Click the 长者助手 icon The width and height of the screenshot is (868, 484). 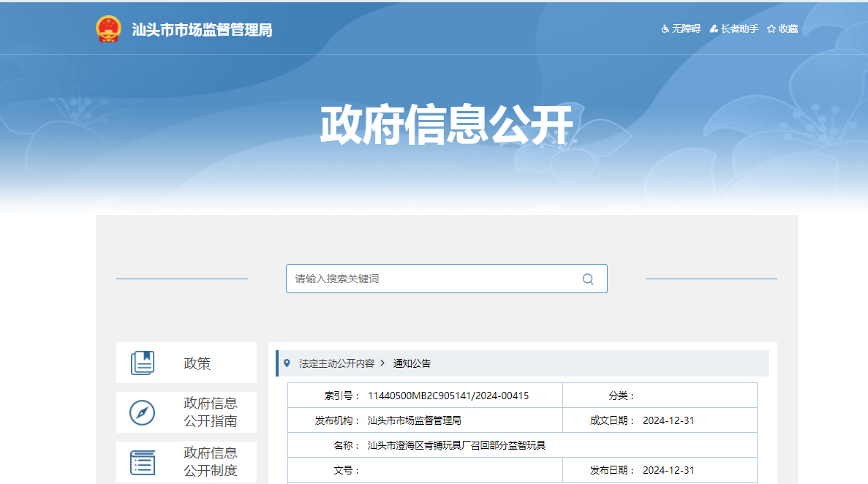pyautogui.click(x=714, y=29)
